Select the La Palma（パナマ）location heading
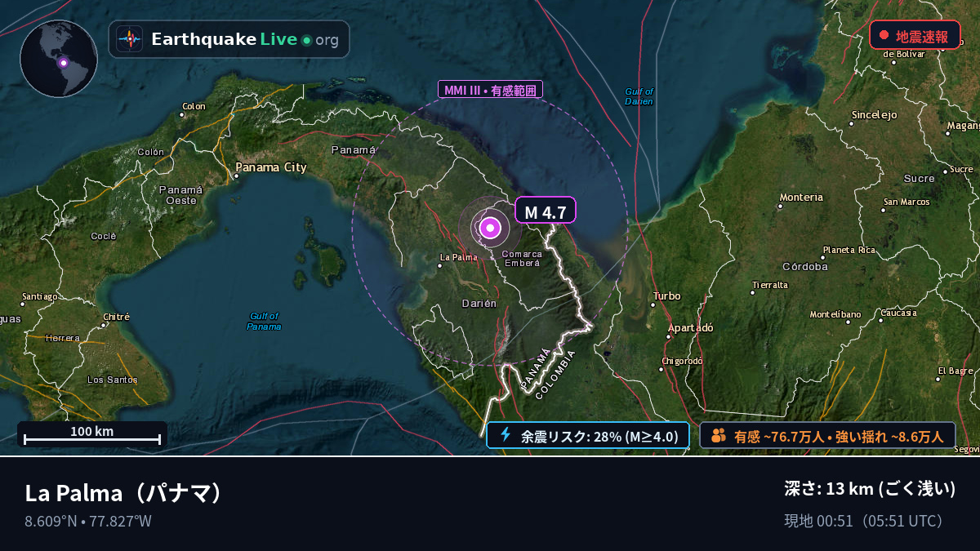The height and width of the screenshot is (551, 980). (124, 493)
